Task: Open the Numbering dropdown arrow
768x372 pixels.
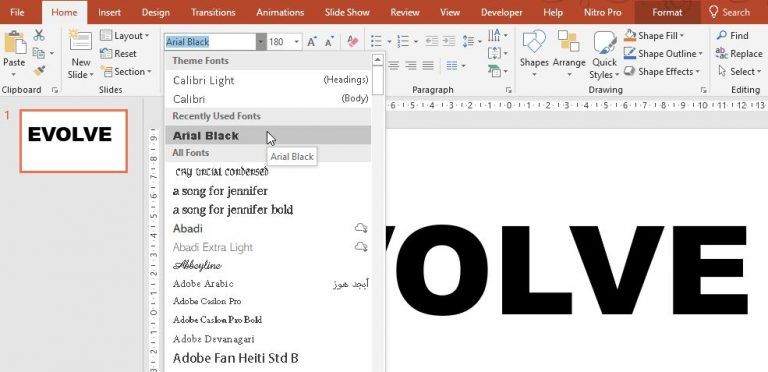Action: pos(416,42)
